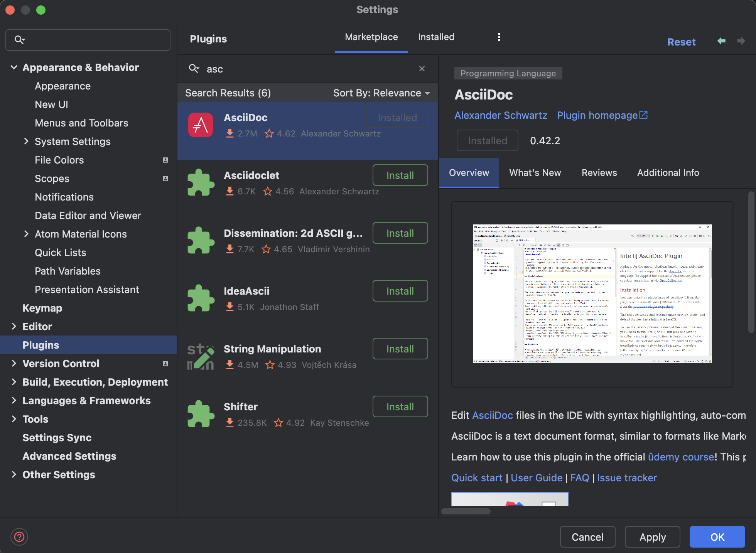The width and height of the screenshot is (756, 553).
Task: Click the Shifter plugin puzzle icon
Action: click(x=201, y=414)
